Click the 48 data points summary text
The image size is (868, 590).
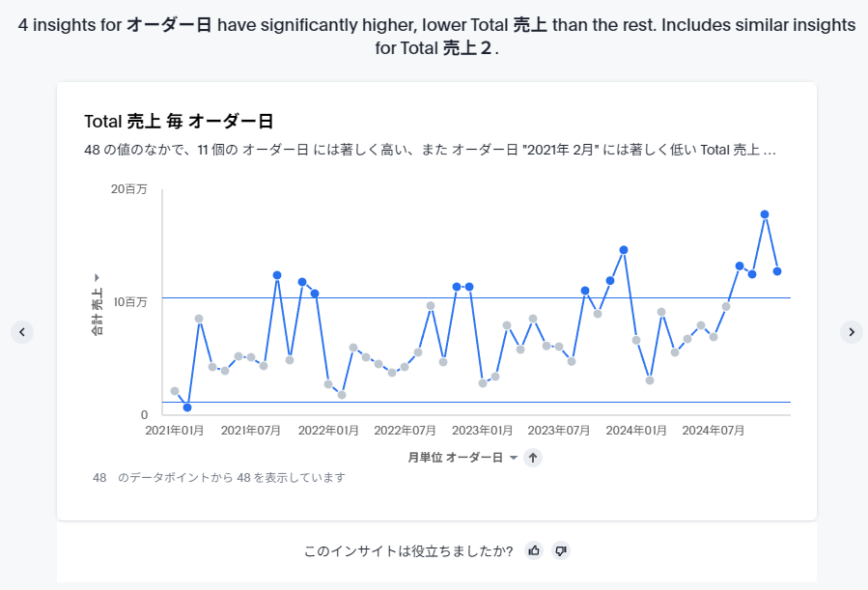click(218, 477)
